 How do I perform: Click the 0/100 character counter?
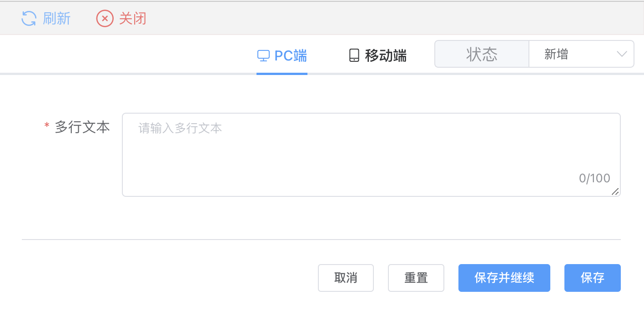594,178
